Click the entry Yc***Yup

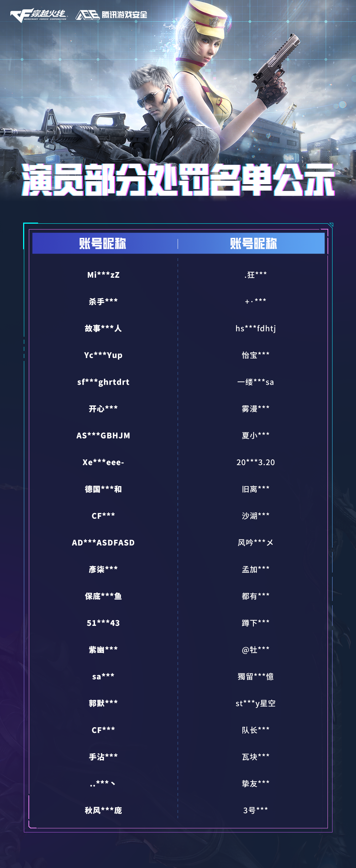[x=103, y=355]
